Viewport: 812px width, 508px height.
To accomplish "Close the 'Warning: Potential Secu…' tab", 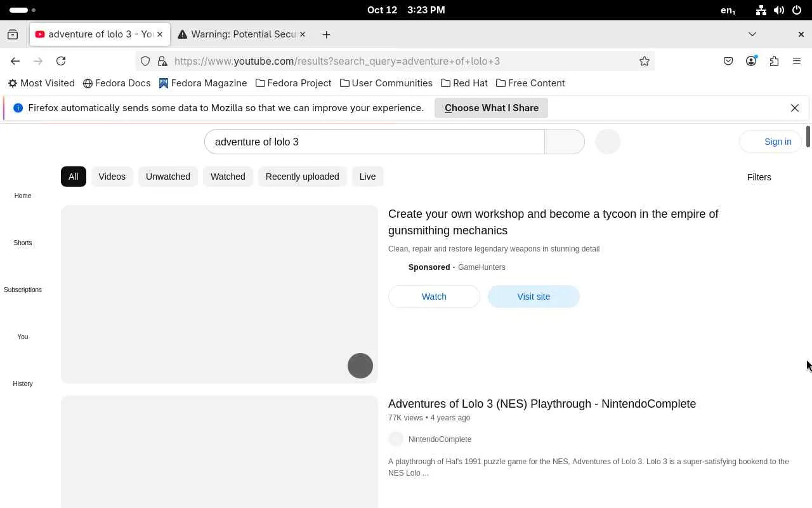I will pos(302,34).
